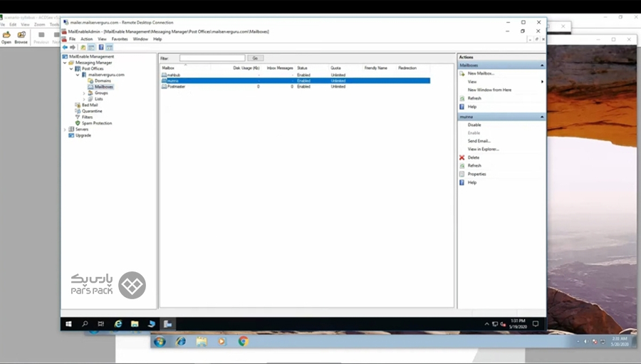Viewport: 641px width, 364px height.
Task: Collapse the Mailboxes section in Actions pane
Action: (542, 66)
